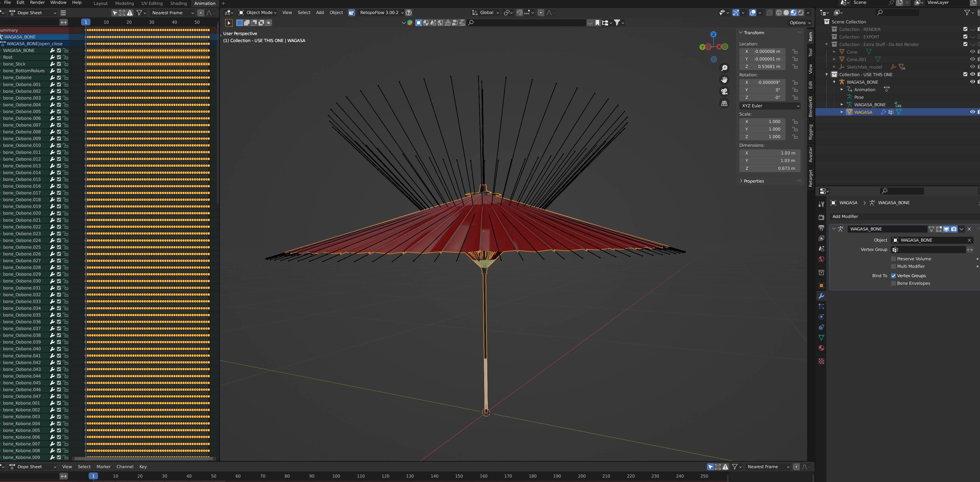980x482 pixels.
Task: Disable the Vertex Groups bind checkbox
Action: [893, 276]
